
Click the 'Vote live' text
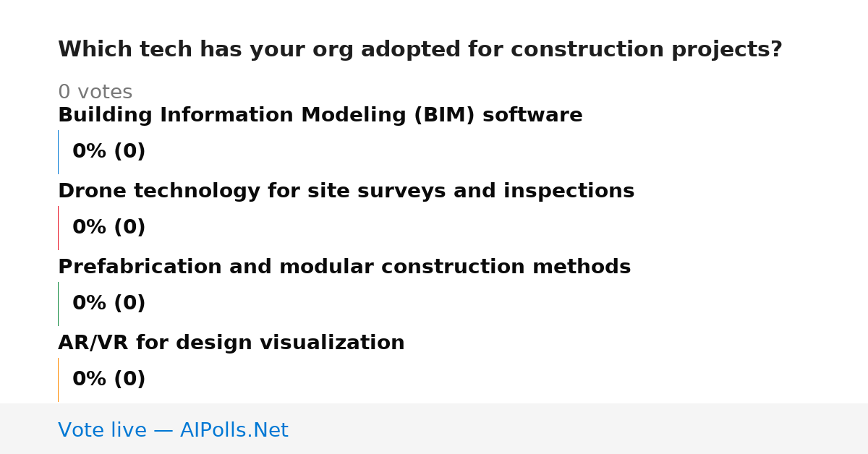pos(102,431)
